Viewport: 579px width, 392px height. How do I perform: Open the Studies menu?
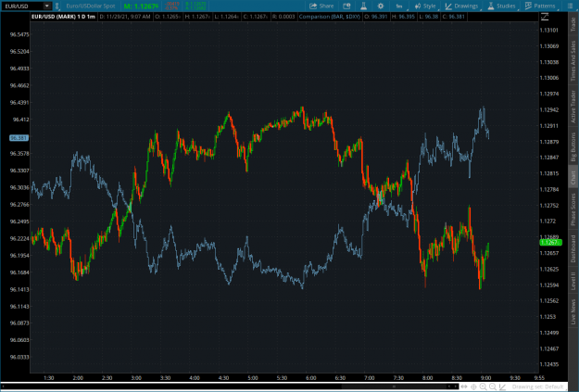[x=501, y=6]
